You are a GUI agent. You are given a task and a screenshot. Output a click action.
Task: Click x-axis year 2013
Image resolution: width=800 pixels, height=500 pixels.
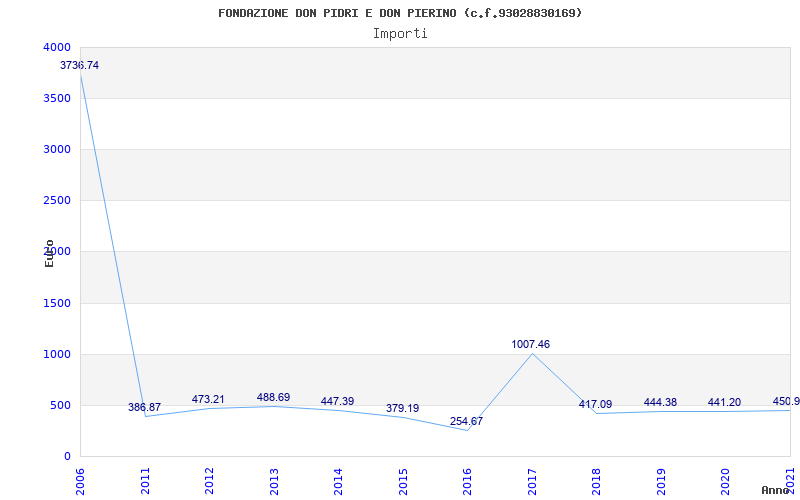[274, 482]
